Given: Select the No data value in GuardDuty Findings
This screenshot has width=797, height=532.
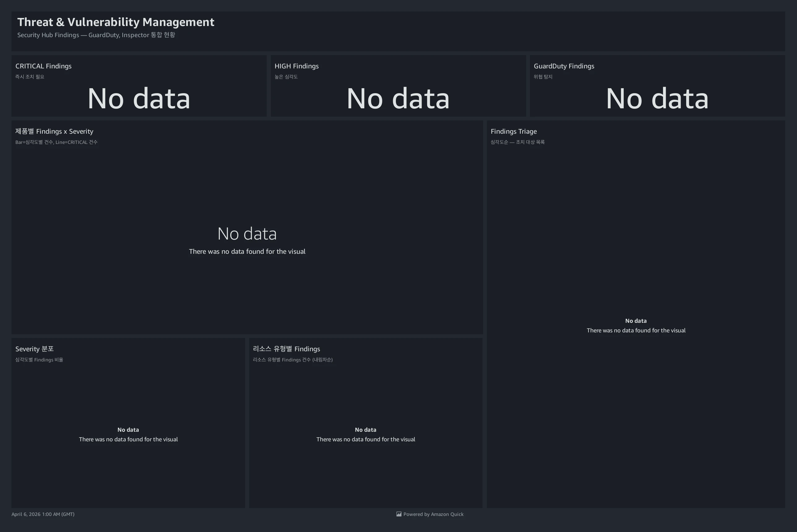Looking at the screenshot, I should click(657, 98).
